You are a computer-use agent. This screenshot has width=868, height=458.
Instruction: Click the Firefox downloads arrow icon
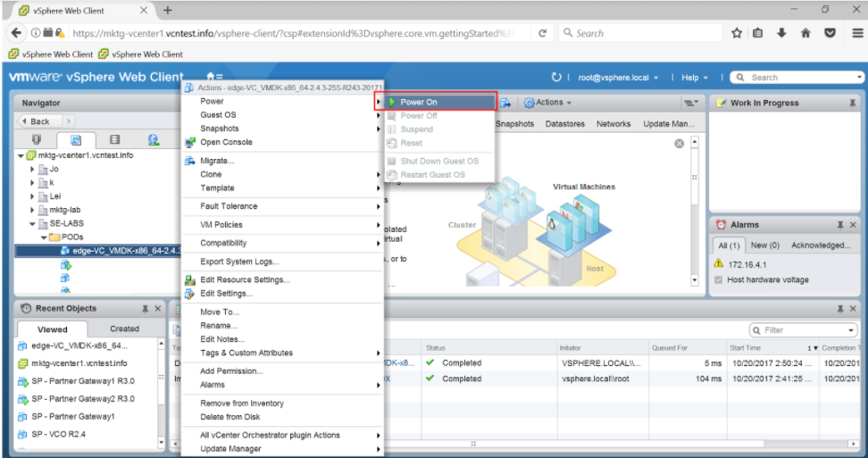781,33
